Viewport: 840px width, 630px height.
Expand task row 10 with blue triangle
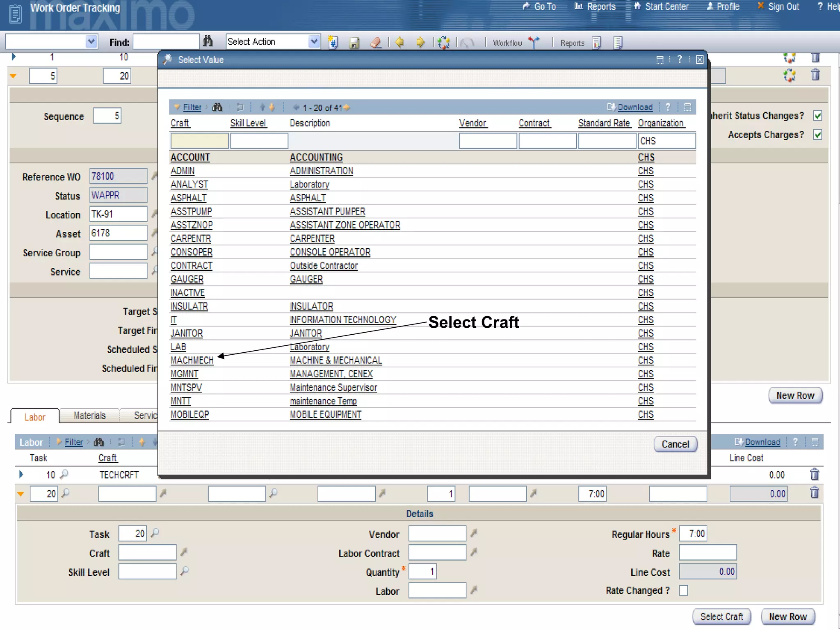tap(14, 57)
